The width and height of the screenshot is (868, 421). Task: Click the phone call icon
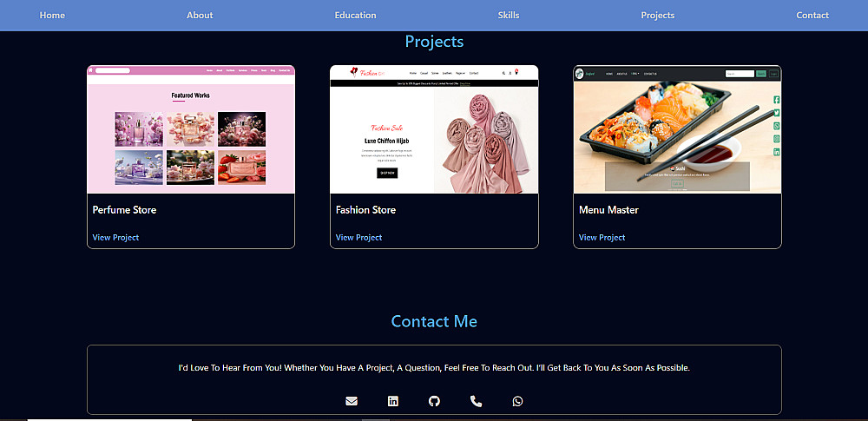[476, 401]
